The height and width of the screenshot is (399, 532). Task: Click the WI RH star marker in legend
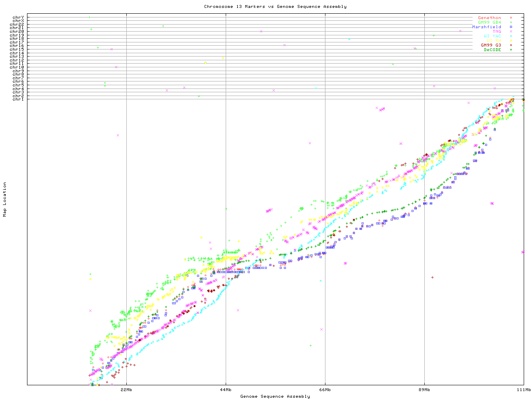point(511,41)
